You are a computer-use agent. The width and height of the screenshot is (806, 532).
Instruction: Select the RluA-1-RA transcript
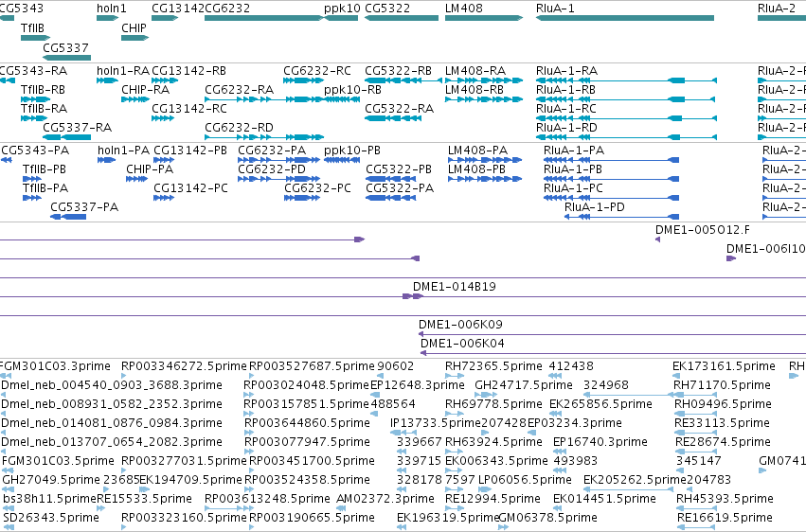pos(626,80)
